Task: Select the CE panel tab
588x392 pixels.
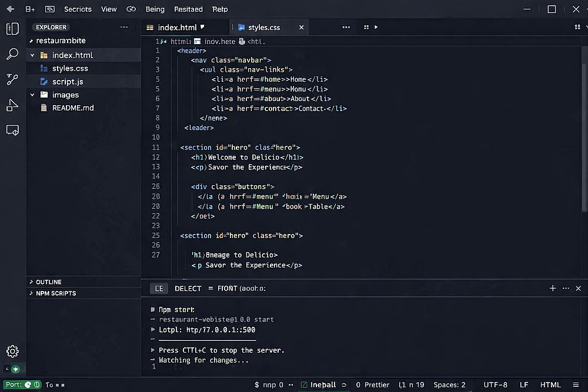Action: click(159, 288)
